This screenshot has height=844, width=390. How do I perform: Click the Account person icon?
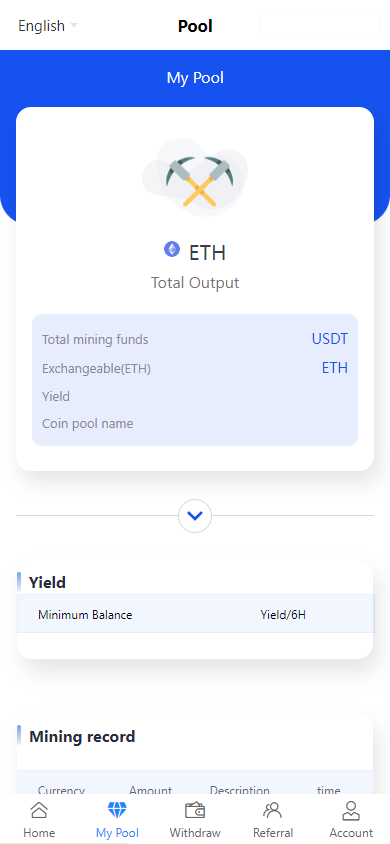pos(351,810)
